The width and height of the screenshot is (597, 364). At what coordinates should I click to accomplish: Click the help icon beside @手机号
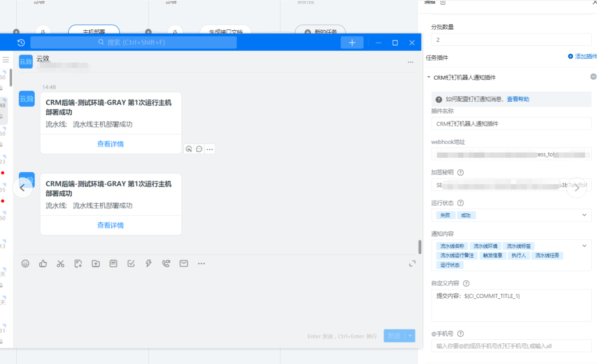[461, 334]
